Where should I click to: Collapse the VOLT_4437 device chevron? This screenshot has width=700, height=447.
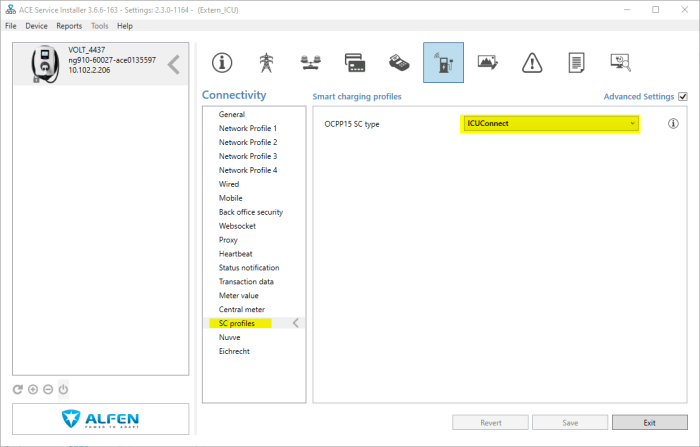[174, 65]
